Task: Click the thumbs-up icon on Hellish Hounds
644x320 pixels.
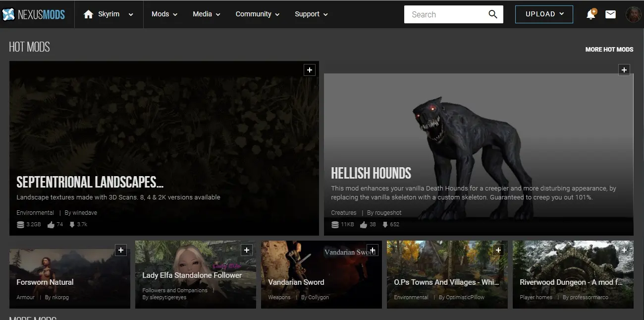Action: pyautogui.click(x=364, y=225)
